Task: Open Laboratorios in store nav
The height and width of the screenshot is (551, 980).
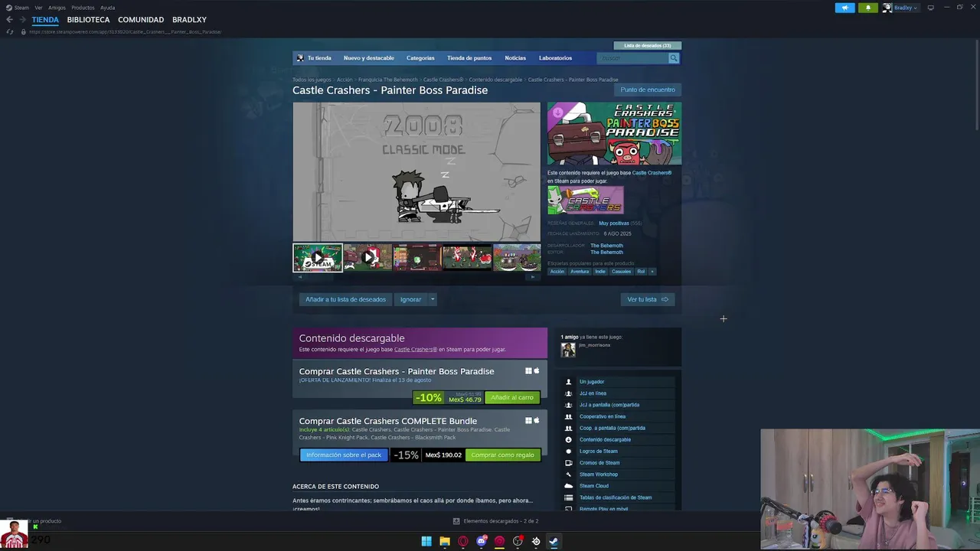Action: pyautogui.click(x=555, y=58)
